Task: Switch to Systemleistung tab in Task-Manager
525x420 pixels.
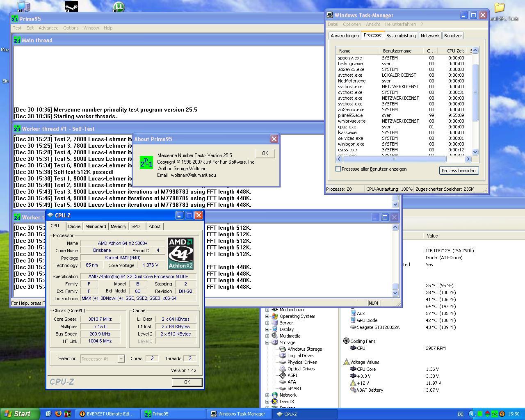Action: [401, 36]
